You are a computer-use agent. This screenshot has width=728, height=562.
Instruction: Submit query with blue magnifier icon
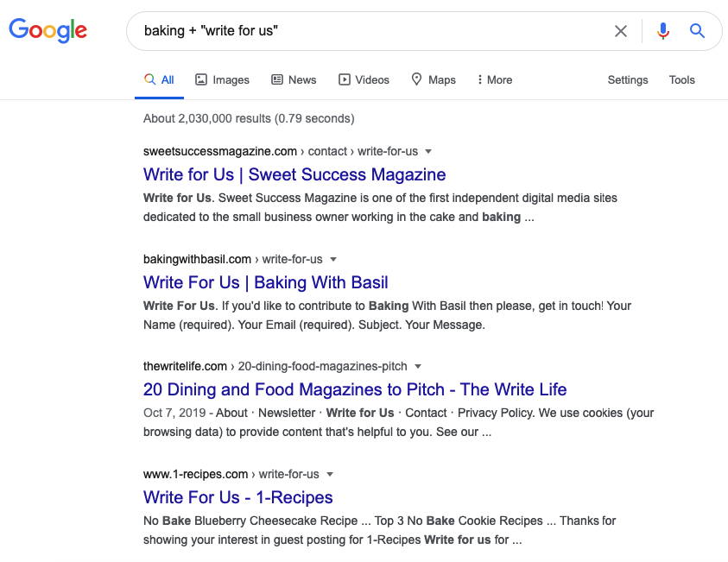(697, 31)
